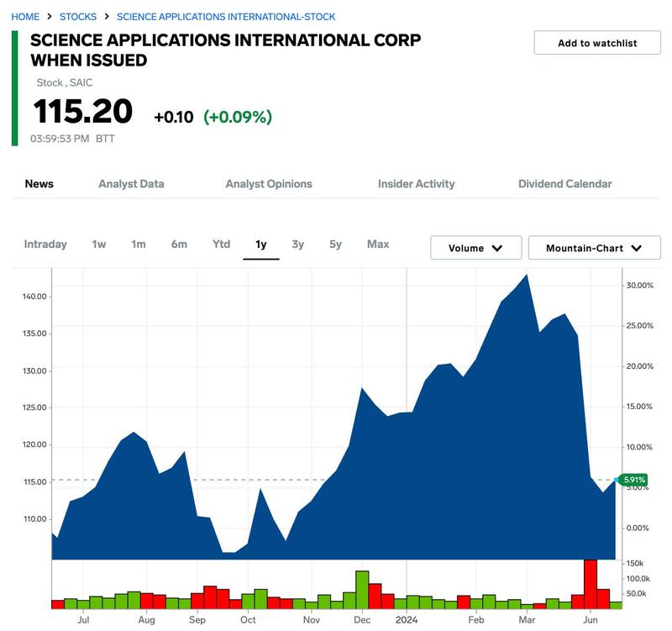Click the 'Stock , SAIC' ticker label
The width and height of the screenshot is (672, 631).
(x=65, y=82)
